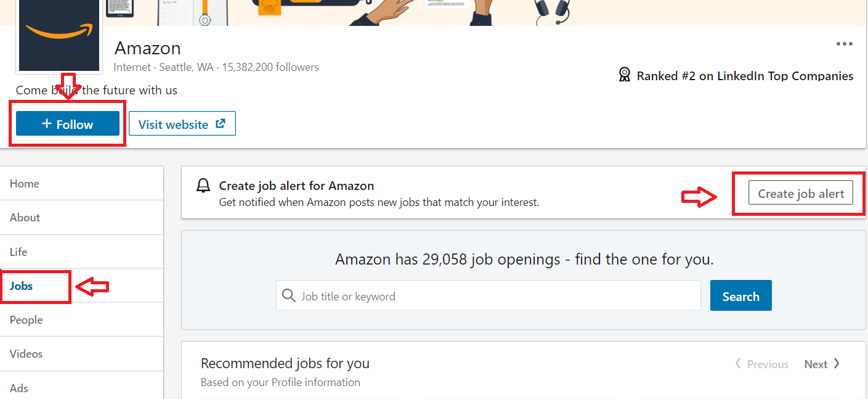The width and height of the screenshot is (868, 399).
Task: Click the plus icon on Follow button
Action: coord(47,124)
